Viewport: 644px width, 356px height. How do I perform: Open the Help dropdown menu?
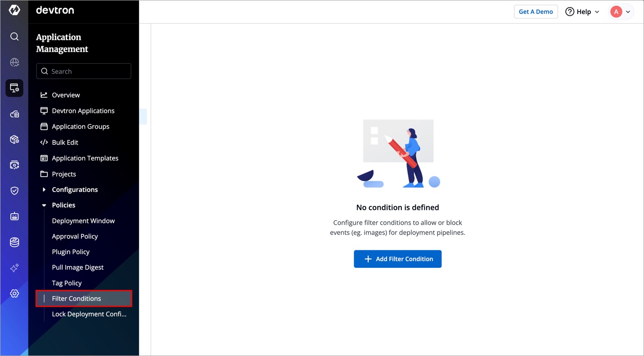(582, 12)
